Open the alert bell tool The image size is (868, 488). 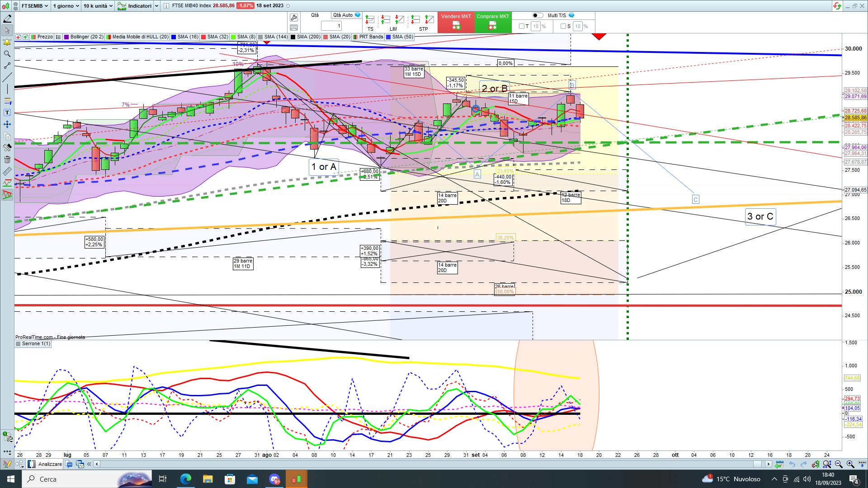pyautogui.click(x=7, y=42)
